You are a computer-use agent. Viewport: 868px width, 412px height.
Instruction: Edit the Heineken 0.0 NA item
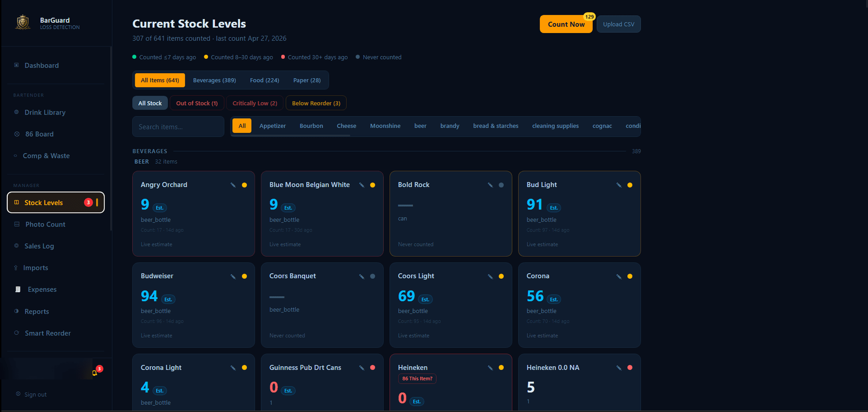coord(619,368)
